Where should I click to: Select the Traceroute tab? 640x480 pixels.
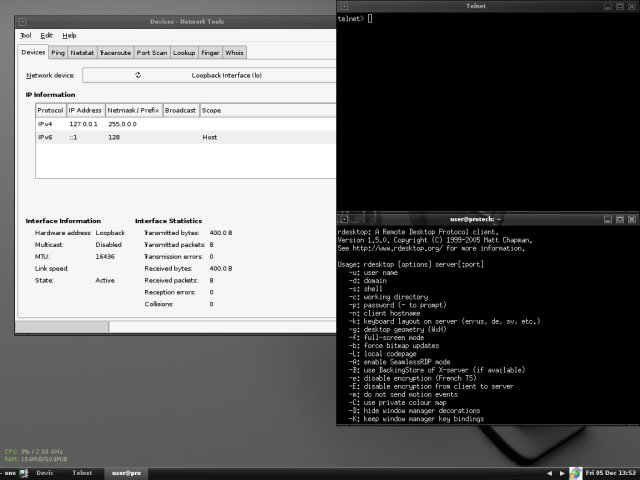tap(115, 52)
